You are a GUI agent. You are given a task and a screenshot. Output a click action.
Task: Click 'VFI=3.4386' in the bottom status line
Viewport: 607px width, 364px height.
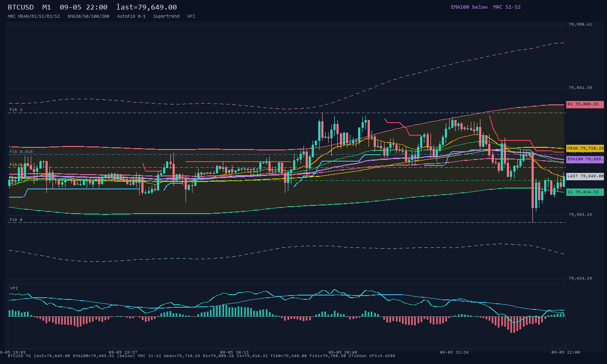[x=382, y=356]
